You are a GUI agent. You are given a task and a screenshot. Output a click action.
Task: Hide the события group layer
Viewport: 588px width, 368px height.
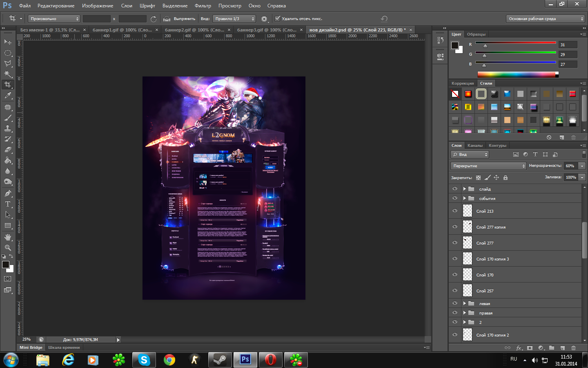454,198
